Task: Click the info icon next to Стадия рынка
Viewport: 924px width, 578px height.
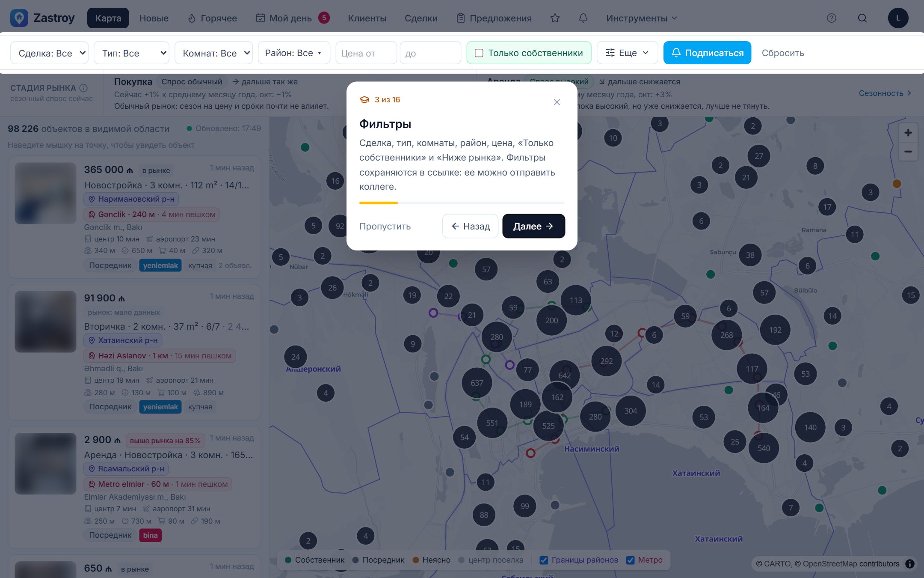Action: click(x=83, y=88)
